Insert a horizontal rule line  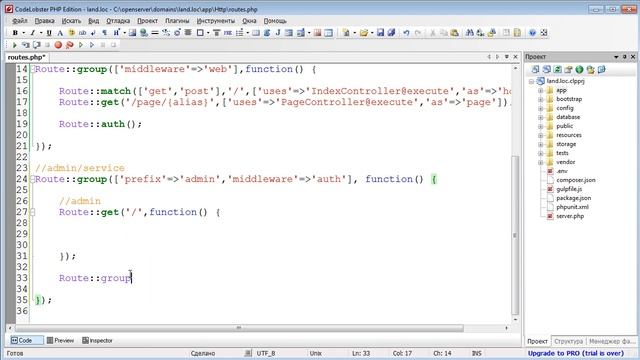tap(155, 33)
